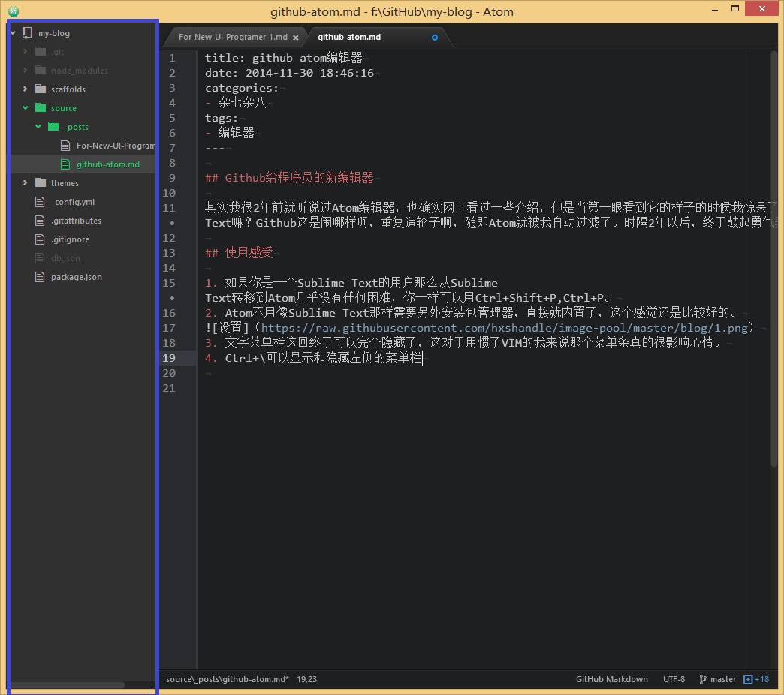Image resolution: width=784 pixels, height=695 pixels.
Task: Click the 'categories:' line
Action: pos(242,88)
